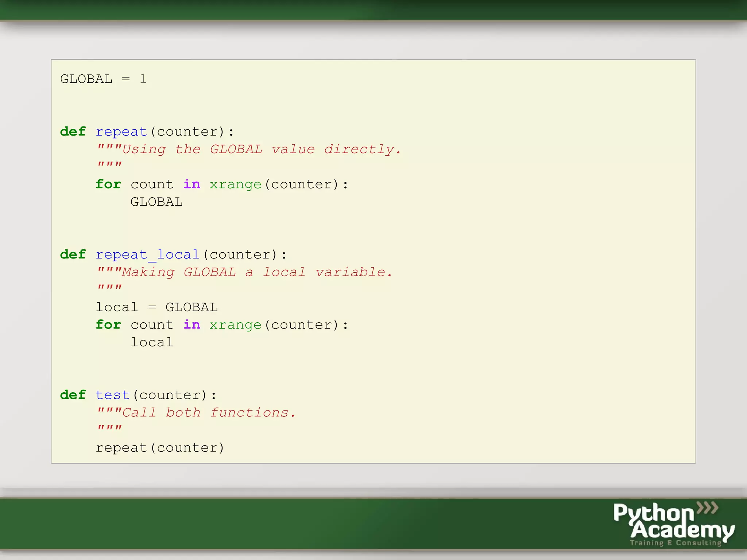Click the indented 'GLOBAL' statement inside the loop
747x560 pixels.
click(x=156, y=202)
